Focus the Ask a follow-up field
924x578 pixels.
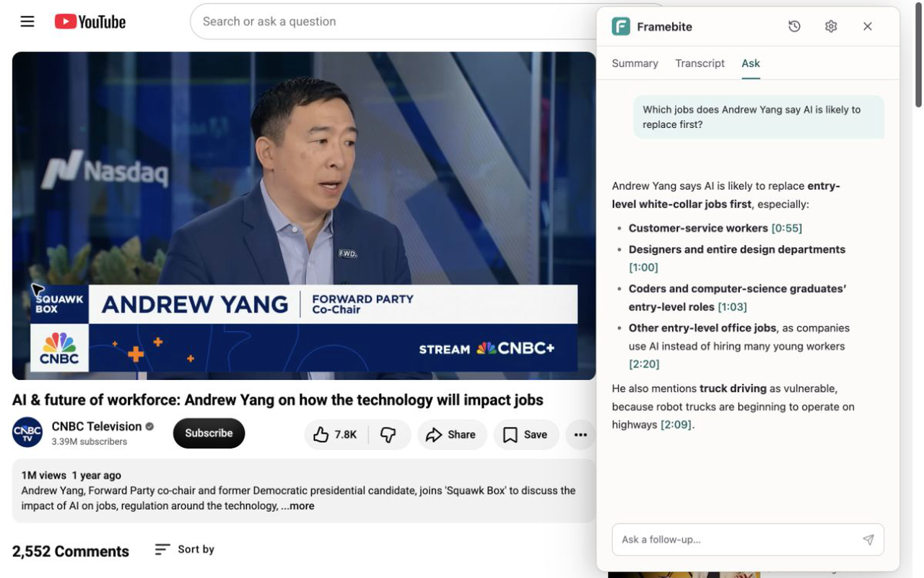point(748,540)
